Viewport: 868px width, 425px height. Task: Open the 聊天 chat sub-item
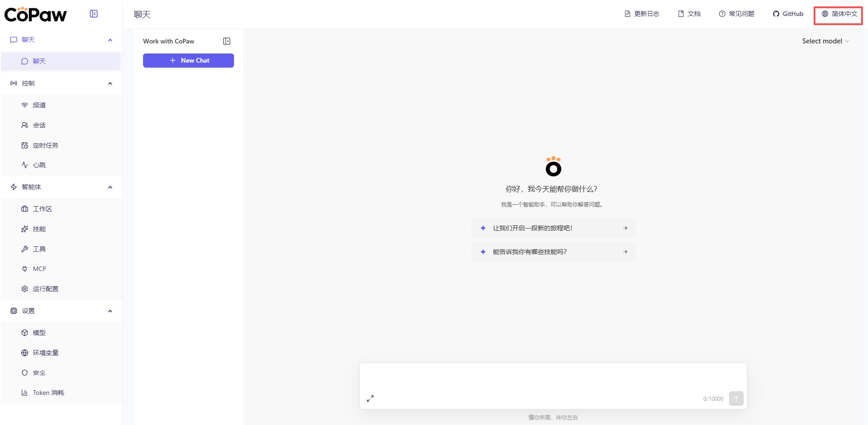click(x=61, y=61)
